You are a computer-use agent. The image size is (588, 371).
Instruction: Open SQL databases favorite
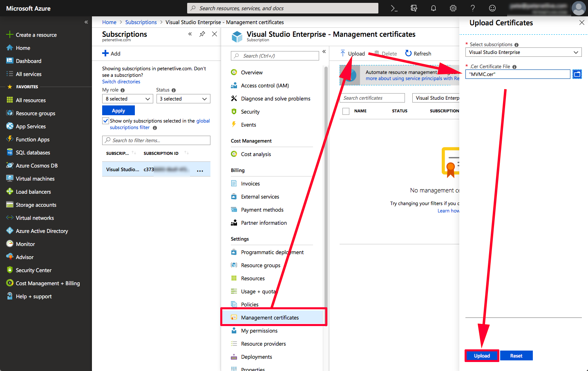(28, 152)
